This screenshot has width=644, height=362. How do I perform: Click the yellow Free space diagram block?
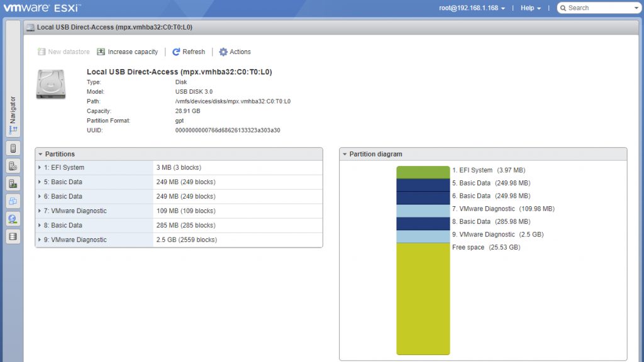tap(423, 299)
